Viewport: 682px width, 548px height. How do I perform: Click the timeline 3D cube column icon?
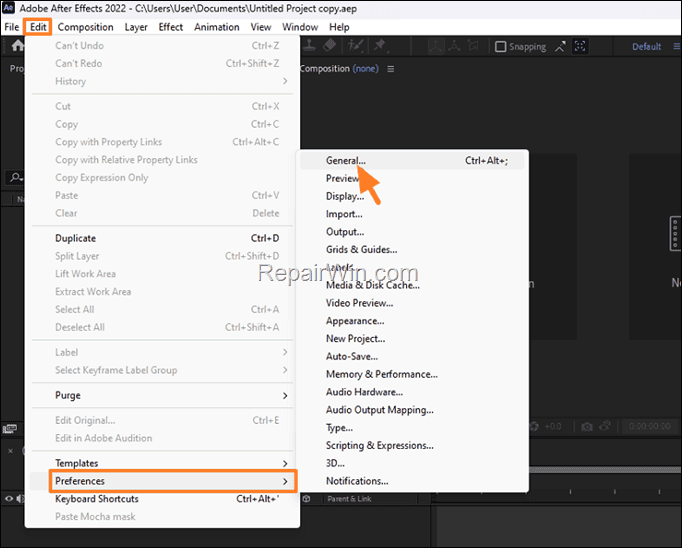(x=307, y=499)
